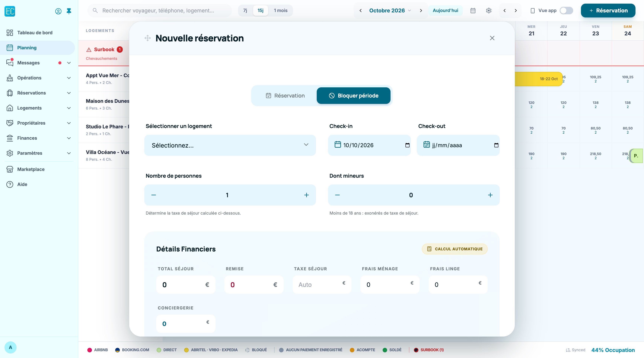
Task: Expand the Finances sidebar section
Action: 69,138
